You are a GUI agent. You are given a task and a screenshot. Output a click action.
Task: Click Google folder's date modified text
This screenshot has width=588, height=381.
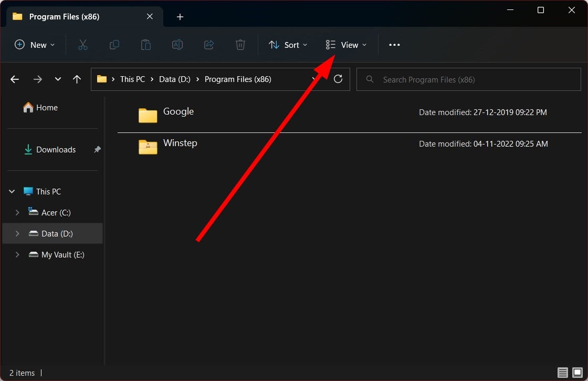point(482,112)
